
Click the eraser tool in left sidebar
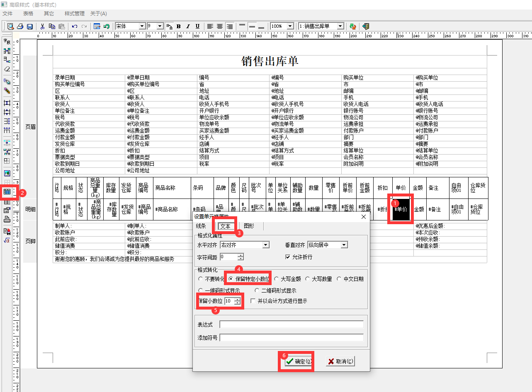(x=7, y=69)
